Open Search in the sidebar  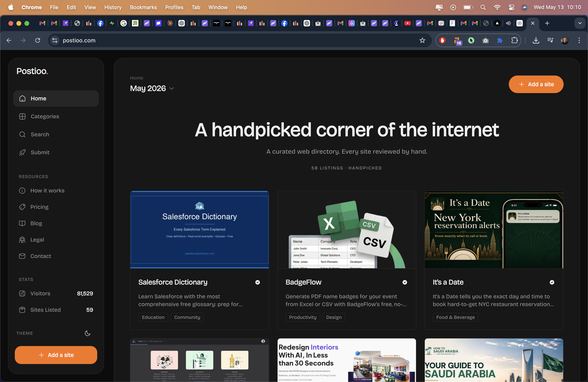pos(56,134)
